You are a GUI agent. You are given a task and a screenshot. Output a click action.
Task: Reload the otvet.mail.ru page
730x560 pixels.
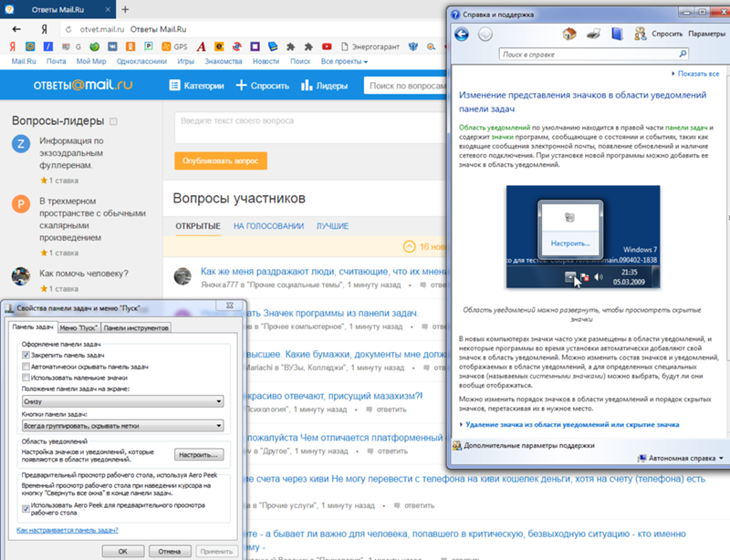[68, 29]
